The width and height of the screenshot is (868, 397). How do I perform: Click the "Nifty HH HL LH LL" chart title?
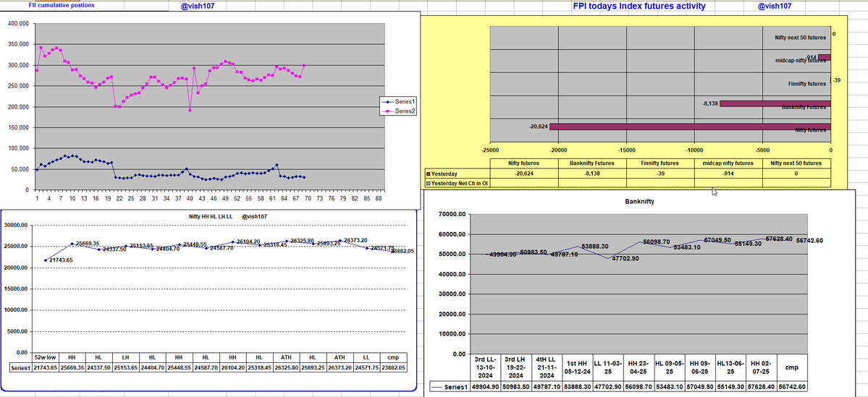point(210,217)
